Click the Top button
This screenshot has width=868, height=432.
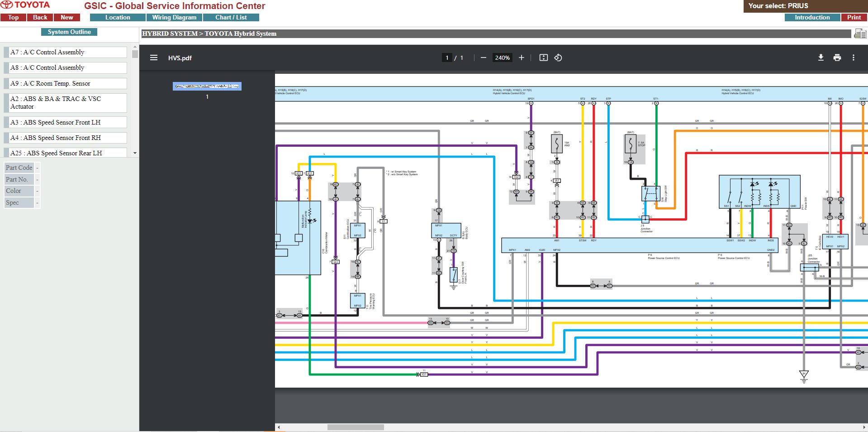point(13,18)
